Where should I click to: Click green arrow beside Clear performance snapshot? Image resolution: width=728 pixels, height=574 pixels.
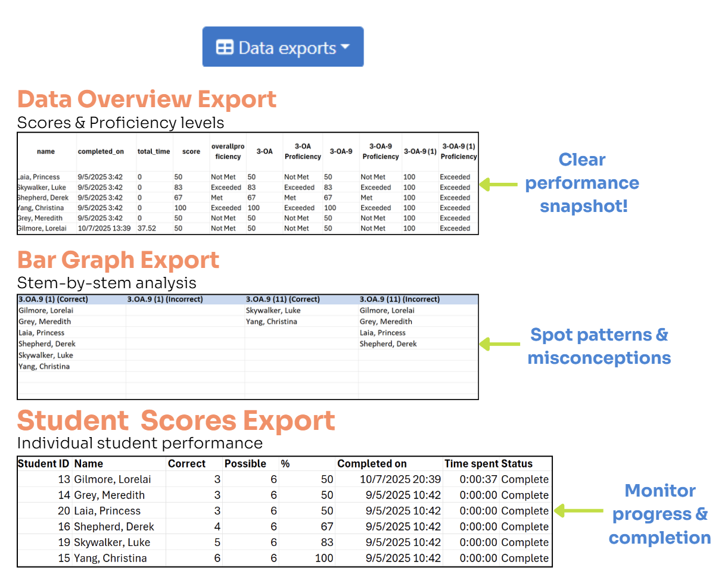[x=499, y=184]
